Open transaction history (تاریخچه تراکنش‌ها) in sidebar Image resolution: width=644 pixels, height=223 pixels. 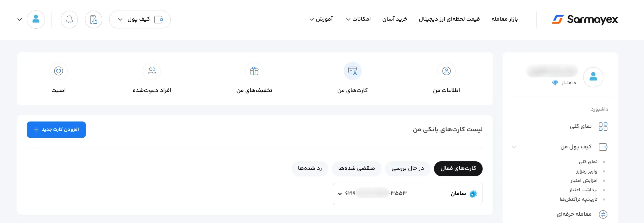pyautogui.click(x=578, y=199)
